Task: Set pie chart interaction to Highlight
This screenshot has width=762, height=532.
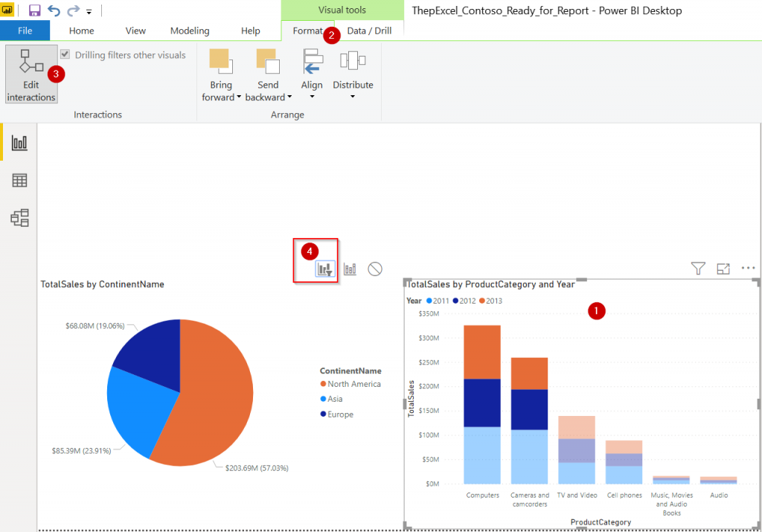Action: coord(350,269)
